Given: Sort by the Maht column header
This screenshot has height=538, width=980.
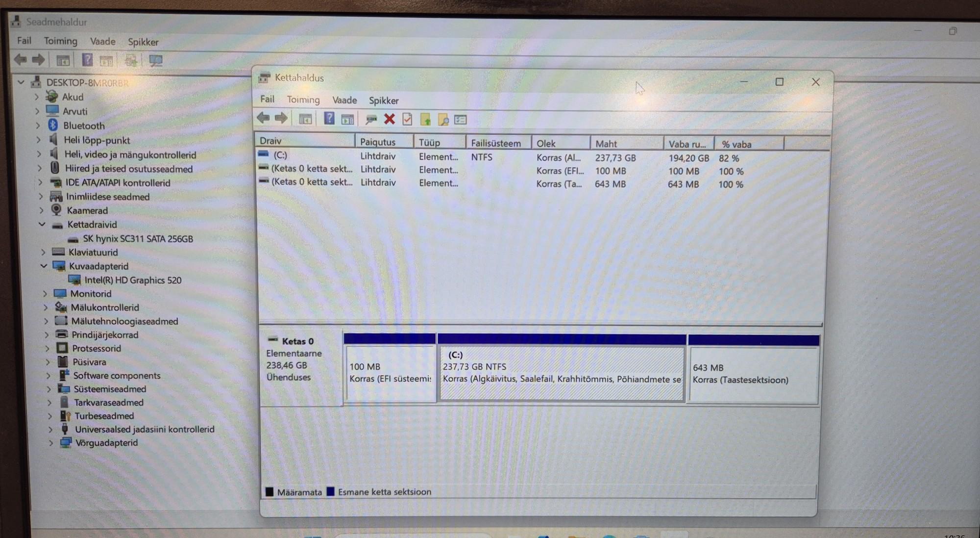Looking at the screenshot, I should pyautogui.click(x=627, y=144).
